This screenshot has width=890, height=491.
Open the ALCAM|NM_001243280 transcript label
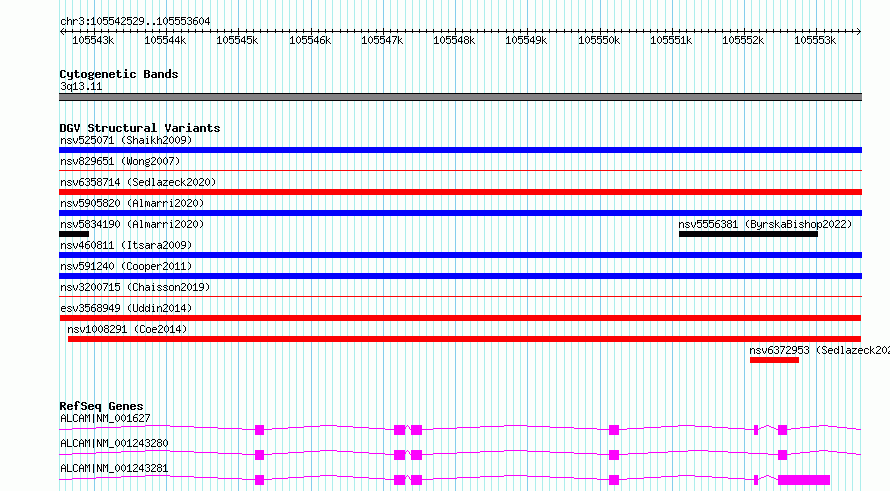114,443
